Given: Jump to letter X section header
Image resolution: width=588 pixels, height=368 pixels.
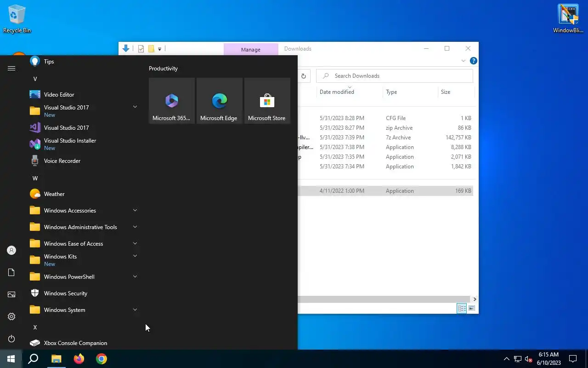Looking at the screenshot, I should tap(35, 327).
